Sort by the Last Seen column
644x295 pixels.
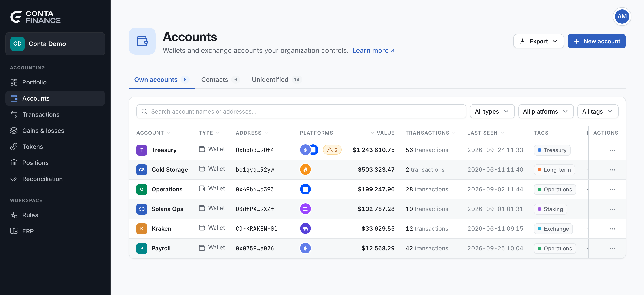[485, 133]
